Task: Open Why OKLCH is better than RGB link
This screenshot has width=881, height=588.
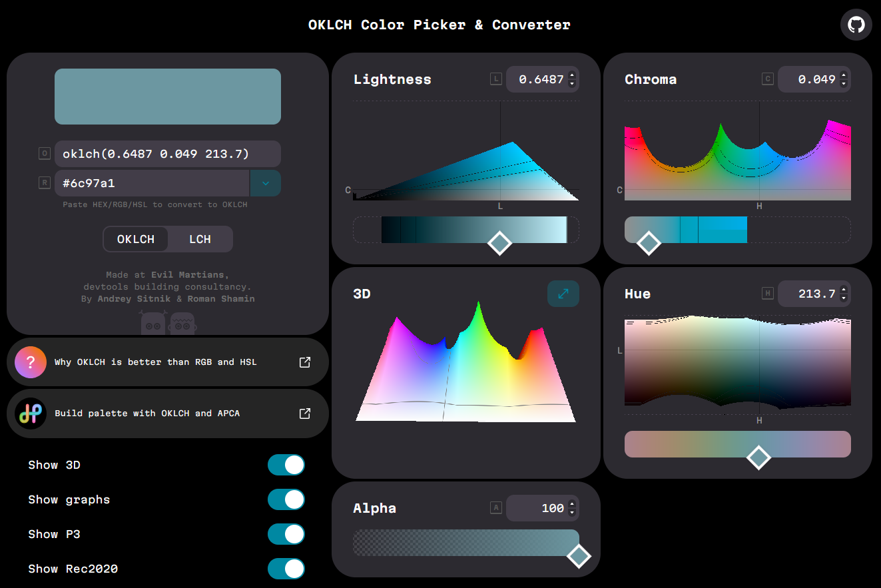Action: 155,362
